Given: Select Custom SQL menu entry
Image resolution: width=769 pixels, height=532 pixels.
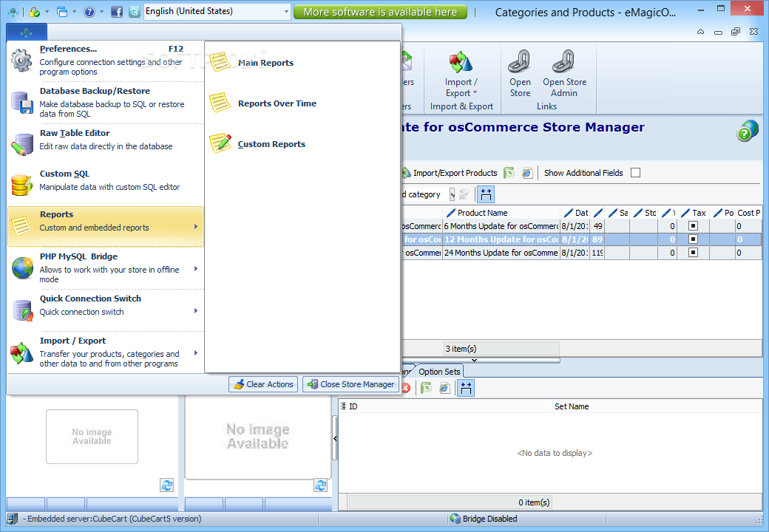Looking at the screenshot, I should click(x=106, y=185).
